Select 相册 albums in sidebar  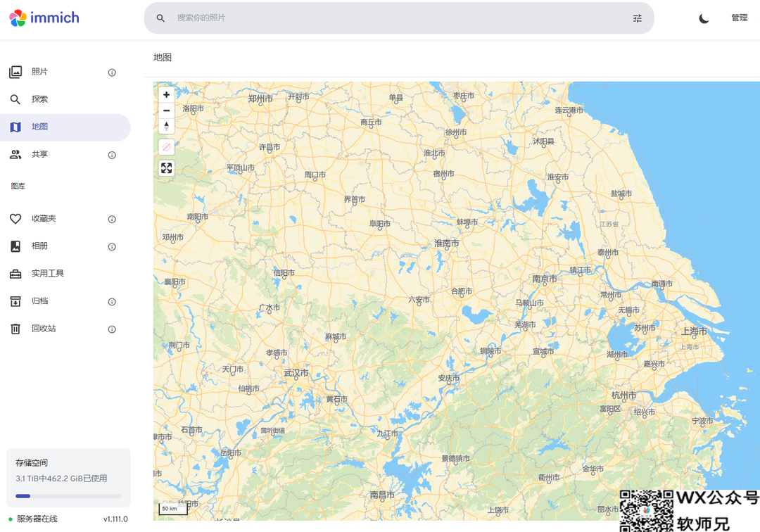(x=40, y=246)
